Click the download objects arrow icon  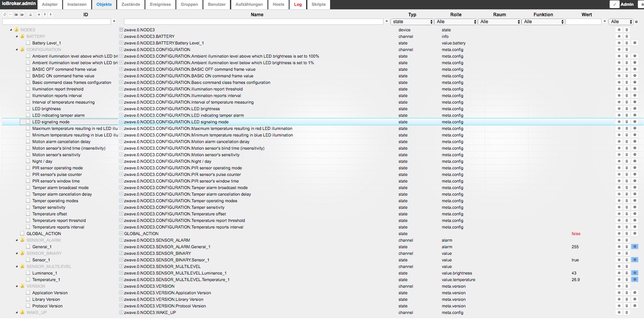pos(51,14)
